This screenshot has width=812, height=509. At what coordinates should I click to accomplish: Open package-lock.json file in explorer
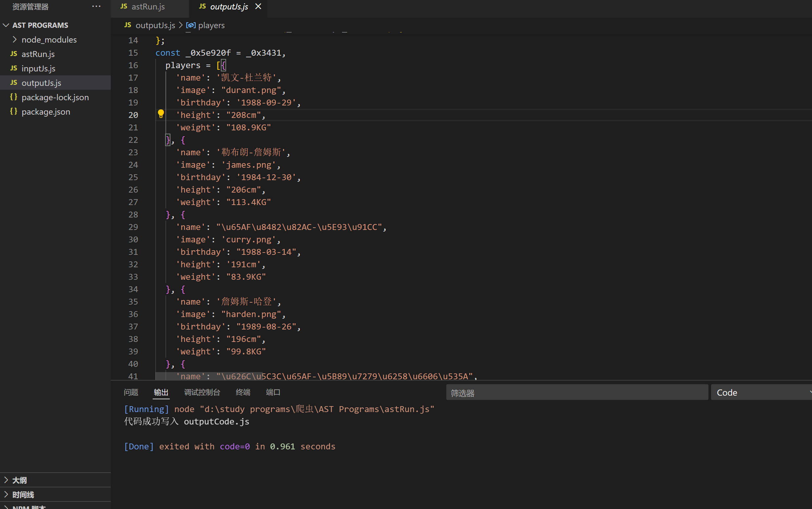click(x=55, y=97)
